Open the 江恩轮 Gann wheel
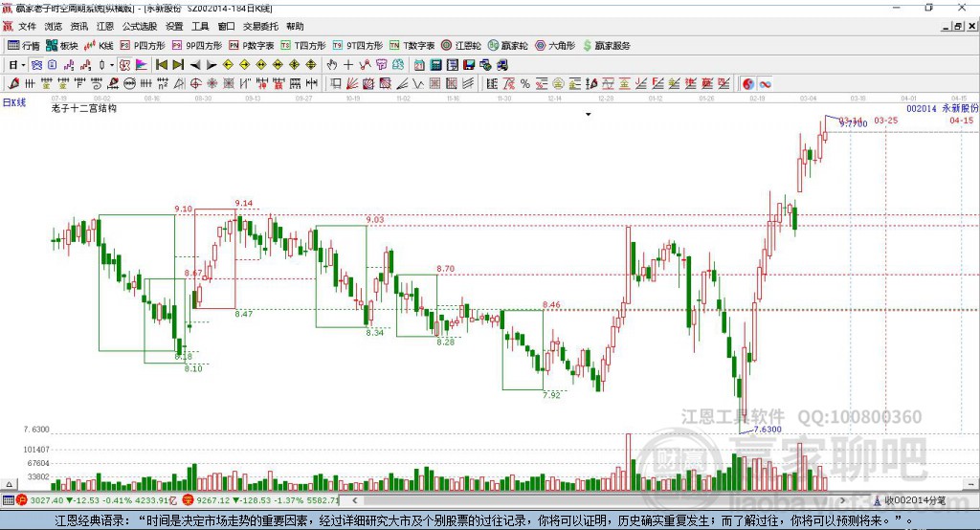The image size is (980, 530). [x=461, y=46]
